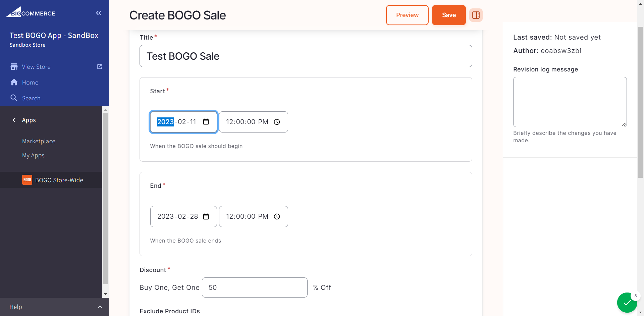Open My Apps in the sidebar

pos(33,155)
